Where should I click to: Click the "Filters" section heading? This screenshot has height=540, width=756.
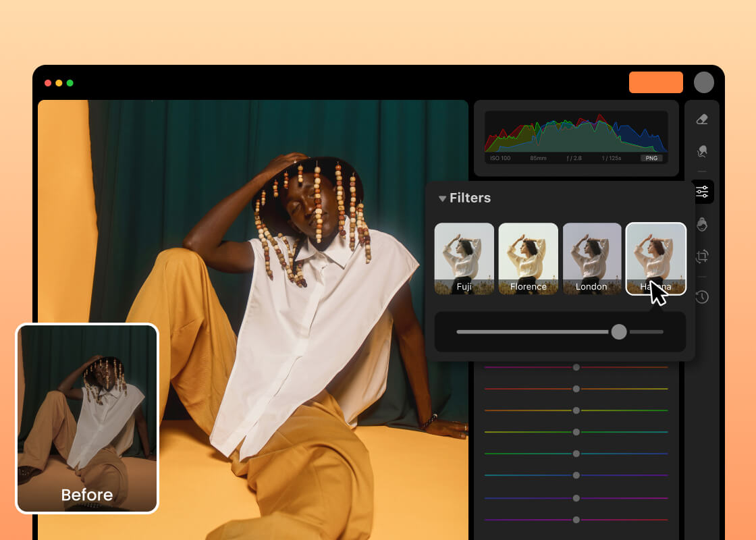470,198
